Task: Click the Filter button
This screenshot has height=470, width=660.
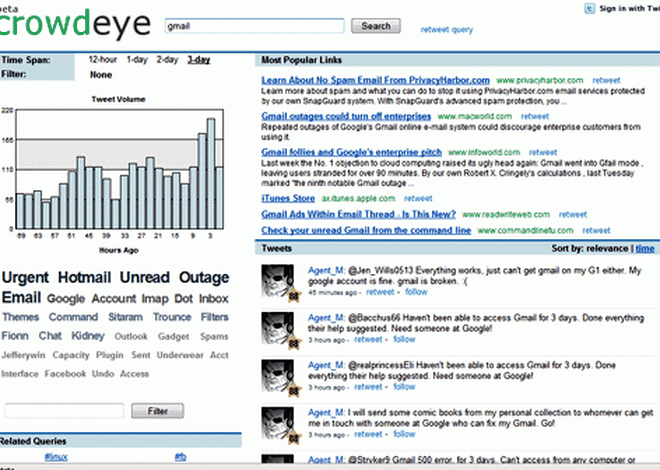Action: tap(157, 411)
